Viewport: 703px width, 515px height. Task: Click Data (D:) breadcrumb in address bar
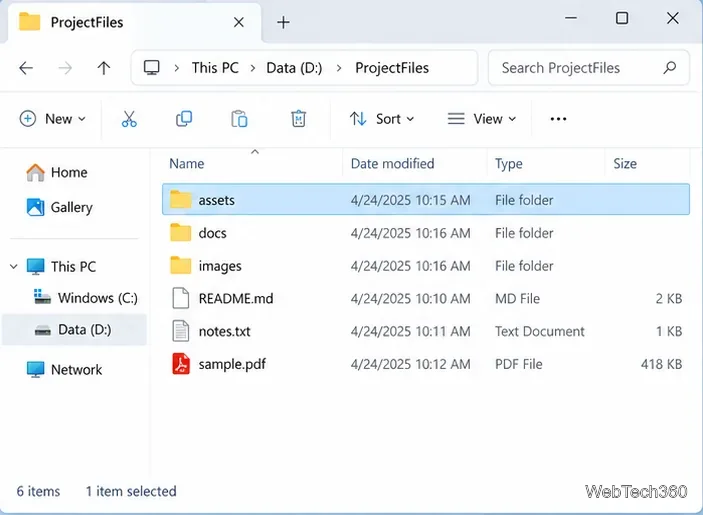tap(294, 68)
